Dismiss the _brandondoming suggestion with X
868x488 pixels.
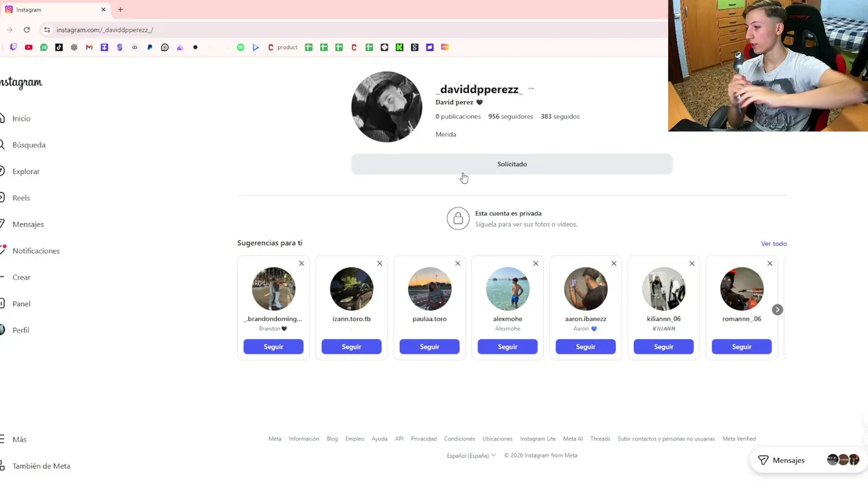click(302, 264)
